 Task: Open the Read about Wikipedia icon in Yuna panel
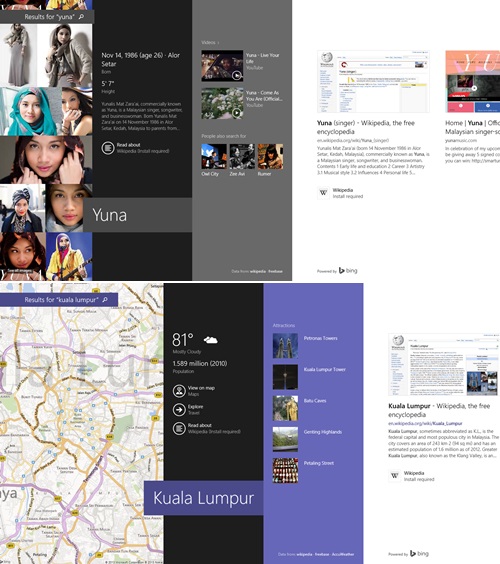108,148
